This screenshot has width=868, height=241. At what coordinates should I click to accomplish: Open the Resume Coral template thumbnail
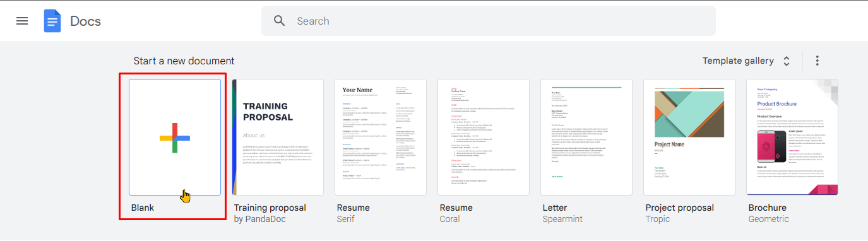click(484, 137)
